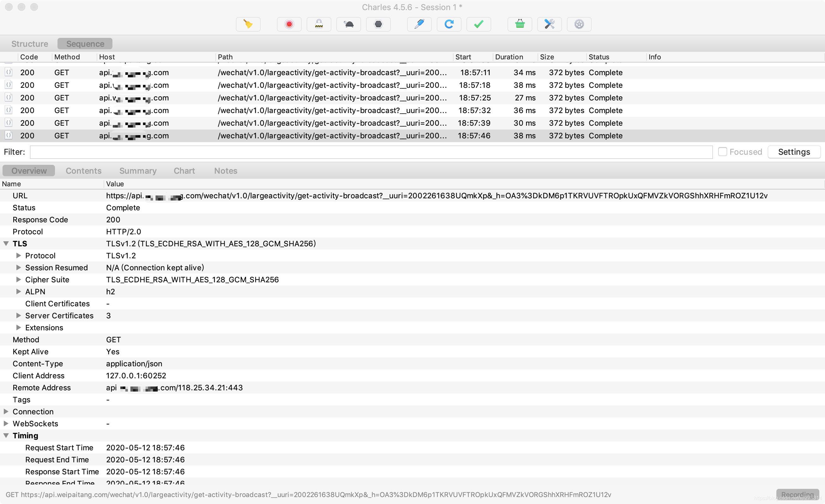Expand the Cipher Suite row

coord(18,279)
